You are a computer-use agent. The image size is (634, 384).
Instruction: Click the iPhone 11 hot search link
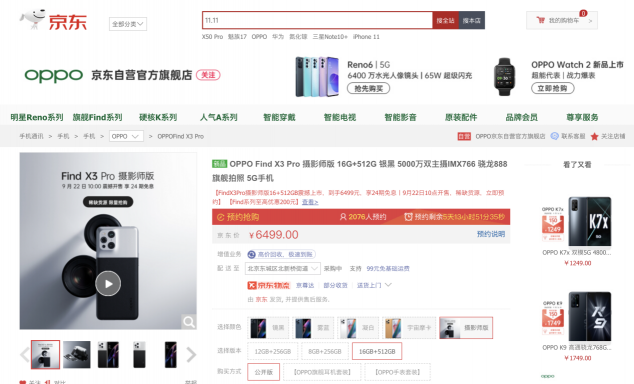(x=366, y=37)
